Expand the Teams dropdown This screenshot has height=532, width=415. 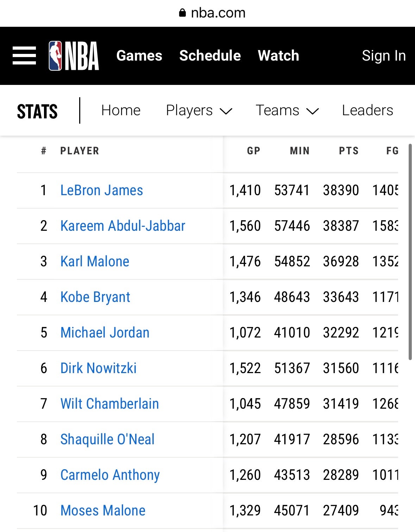point(287,111)
